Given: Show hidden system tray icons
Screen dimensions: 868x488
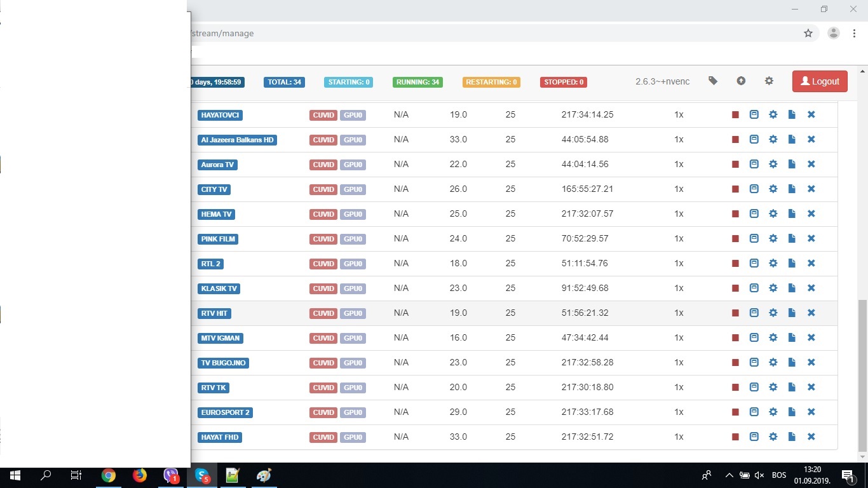Looking at the screenshot, I should (x=729, y=475).
